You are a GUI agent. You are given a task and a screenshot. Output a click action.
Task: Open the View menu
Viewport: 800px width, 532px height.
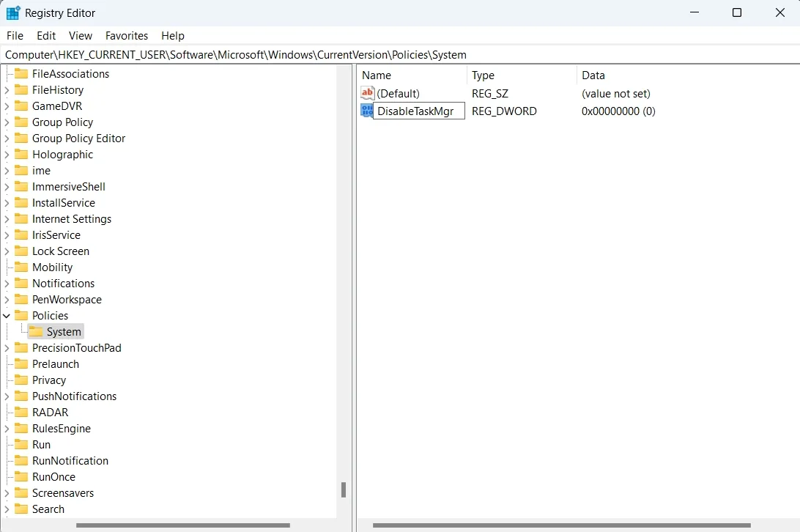[x=81, y=36]
